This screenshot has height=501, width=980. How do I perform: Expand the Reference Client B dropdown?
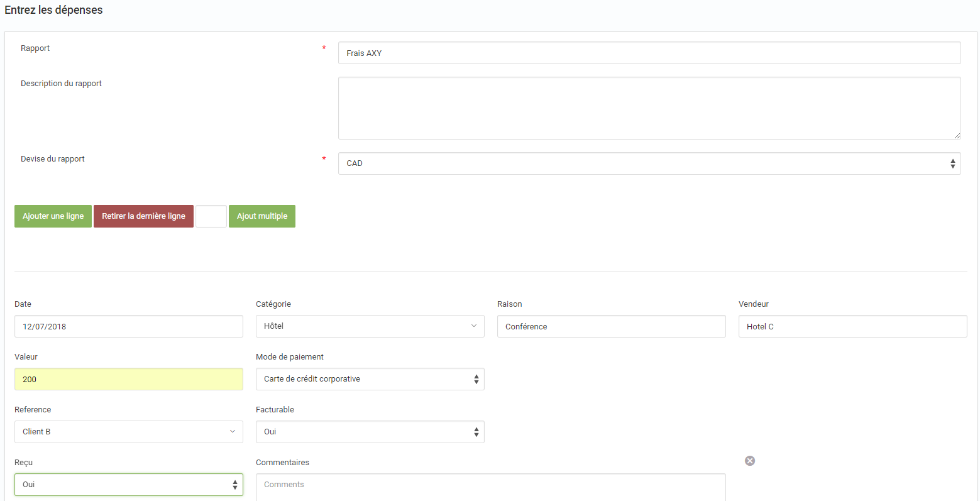[x=128, y=432]
